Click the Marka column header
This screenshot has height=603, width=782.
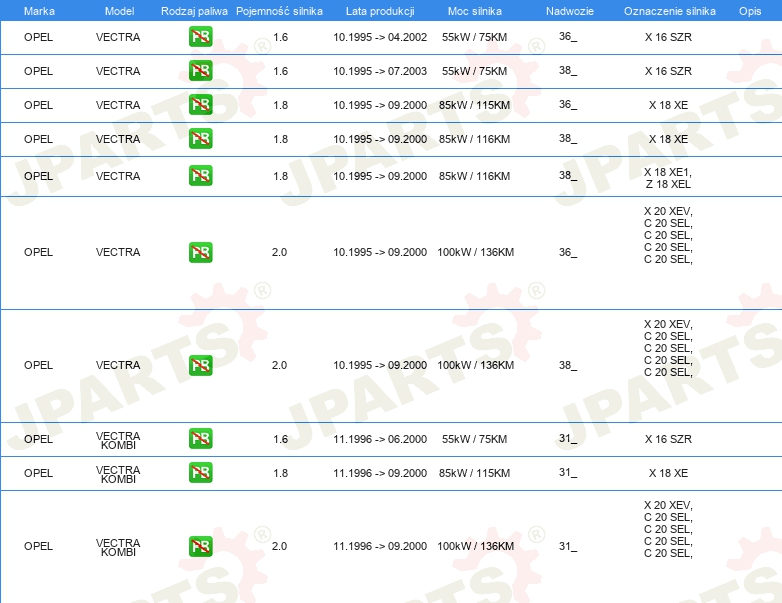[39, 11]
